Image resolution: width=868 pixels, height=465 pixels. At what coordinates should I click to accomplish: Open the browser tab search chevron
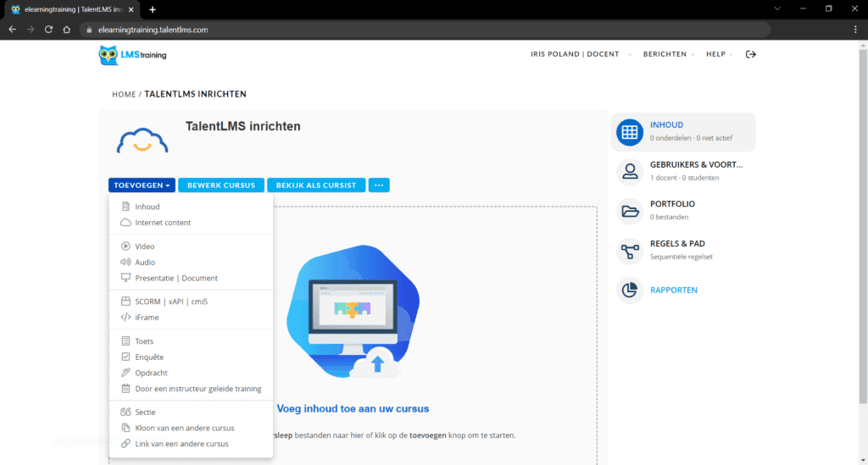(777, 8)
